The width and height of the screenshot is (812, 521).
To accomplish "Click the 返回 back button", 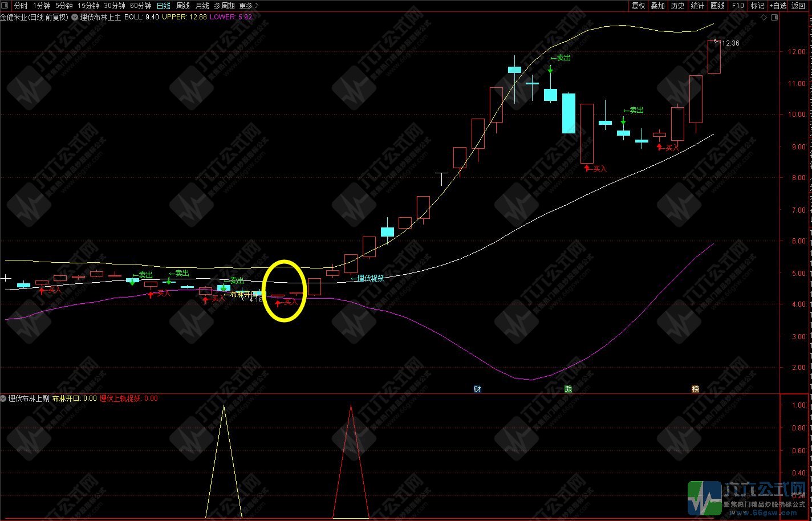I will click(x=798, y=6).
